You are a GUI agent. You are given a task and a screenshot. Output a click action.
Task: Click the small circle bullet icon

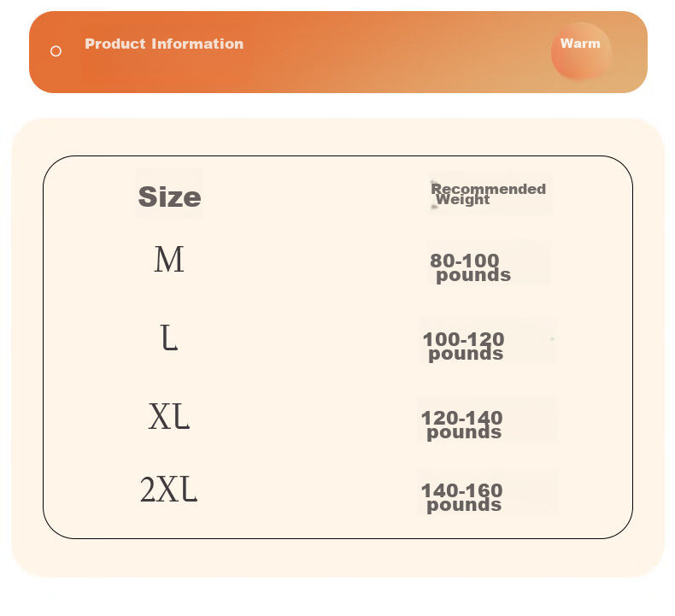coord(56,51)
